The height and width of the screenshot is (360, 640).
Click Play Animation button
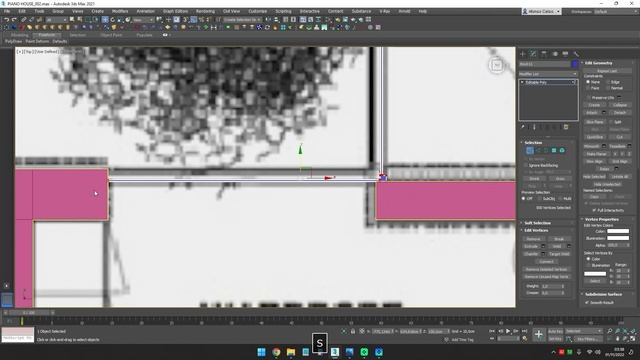(x=508, y=331)
